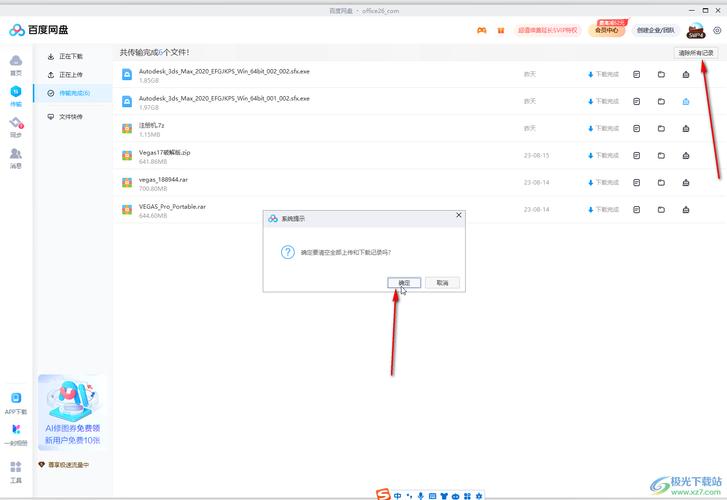The width and height of the screenshot is (727, 500).
Task: Click details icon for 注册机.7z row
Action: (x=637, y=128)
